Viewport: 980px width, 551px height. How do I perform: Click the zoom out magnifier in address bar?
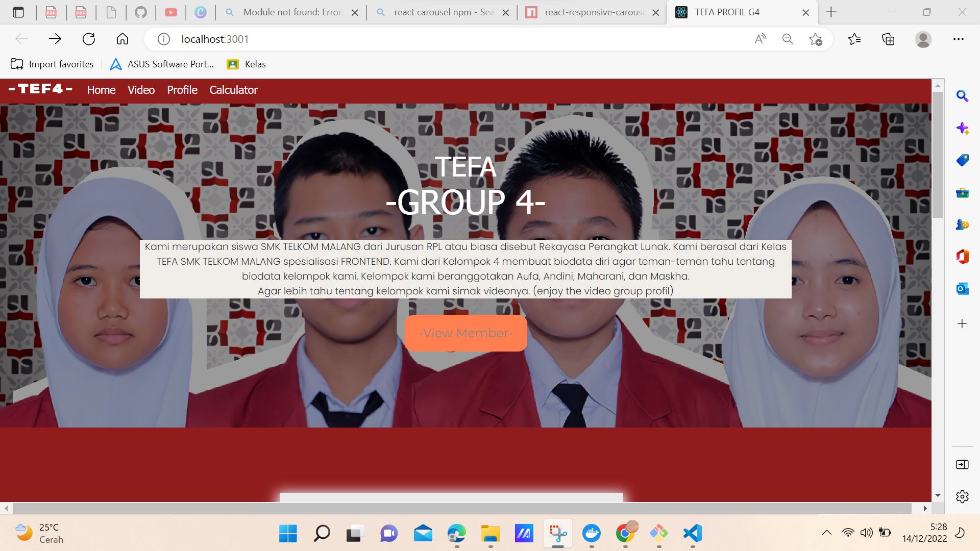[788, 39]
